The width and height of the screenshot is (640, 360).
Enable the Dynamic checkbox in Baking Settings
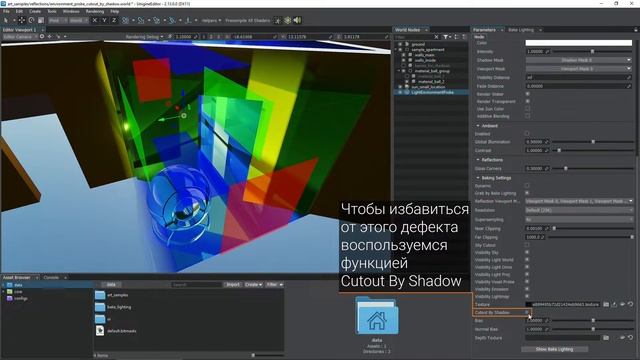click(527, 186)
